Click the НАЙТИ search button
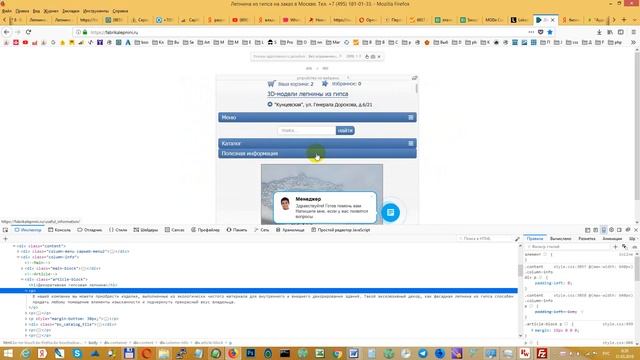 coord(345,130)
